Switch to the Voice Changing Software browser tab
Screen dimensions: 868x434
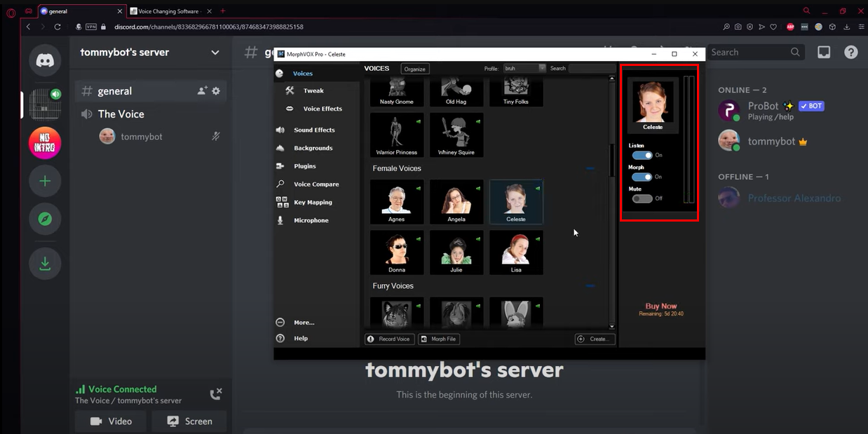(170, 11)
